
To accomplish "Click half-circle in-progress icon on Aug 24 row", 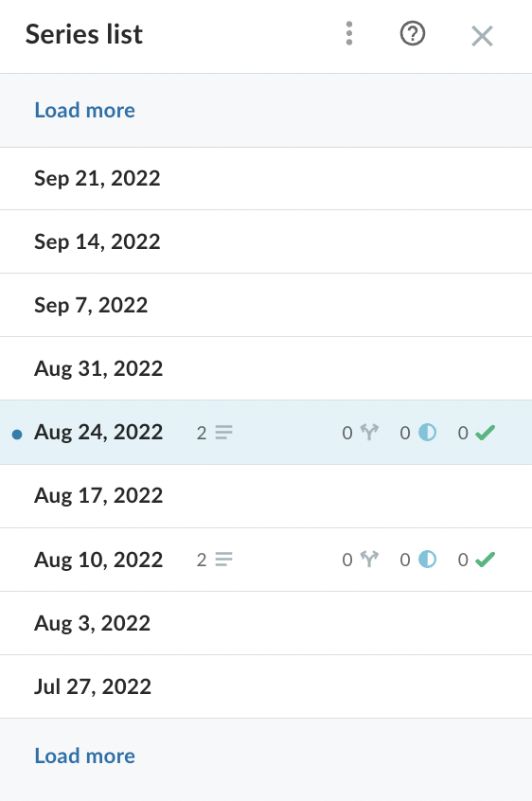I will tap(427, 432).
